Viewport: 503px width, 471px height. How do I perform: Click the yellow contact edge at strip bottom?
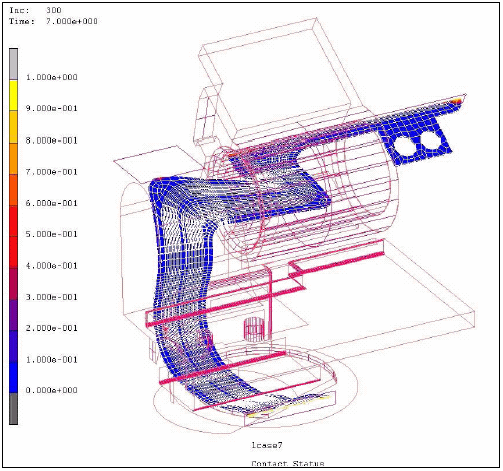[x=289, y=406]
